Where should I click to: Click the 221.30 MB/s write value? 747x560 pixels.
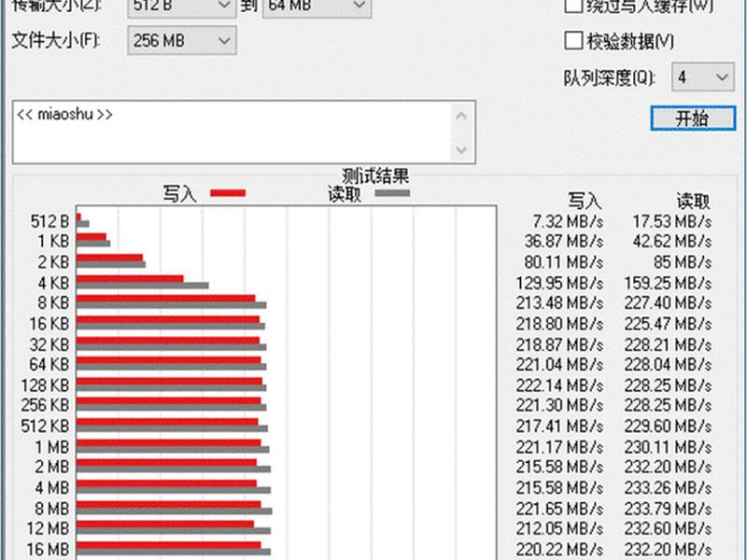pyautogui.click(x=559, y=405)
